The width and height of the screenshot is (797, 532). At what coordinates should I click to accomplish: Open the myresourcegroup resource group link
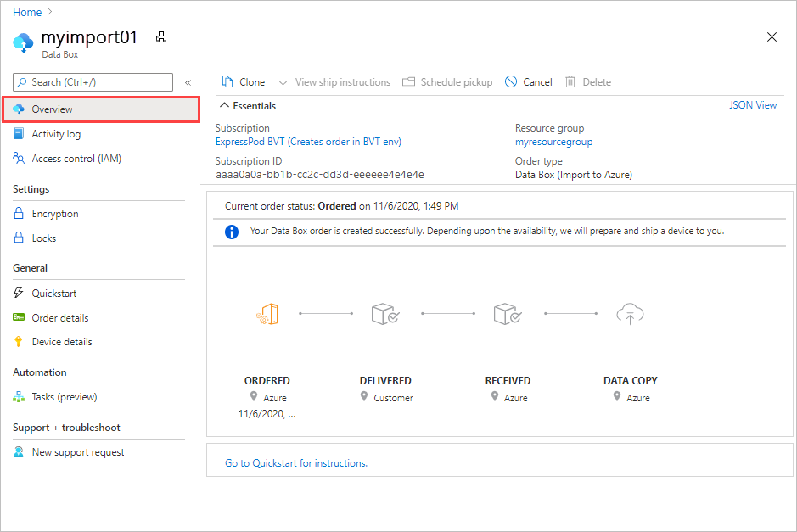(x=553, y=142)
